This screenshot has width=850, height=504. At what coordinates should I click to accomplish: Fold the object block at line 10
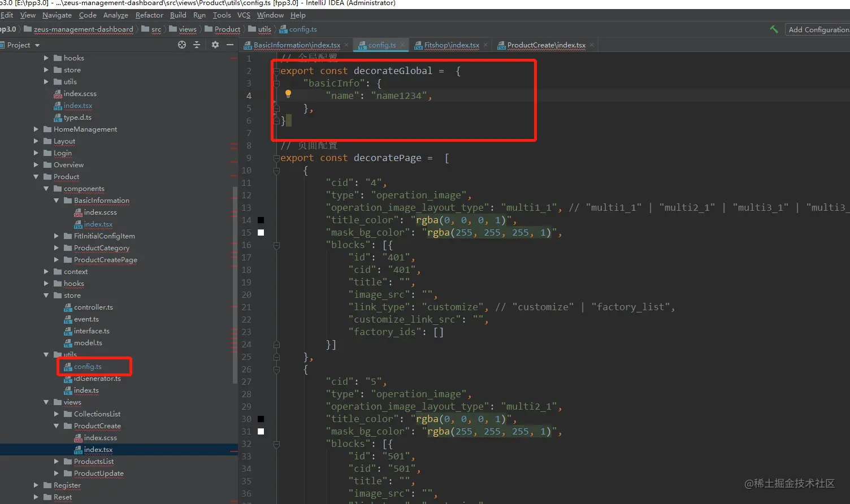(x=277, y=171)
